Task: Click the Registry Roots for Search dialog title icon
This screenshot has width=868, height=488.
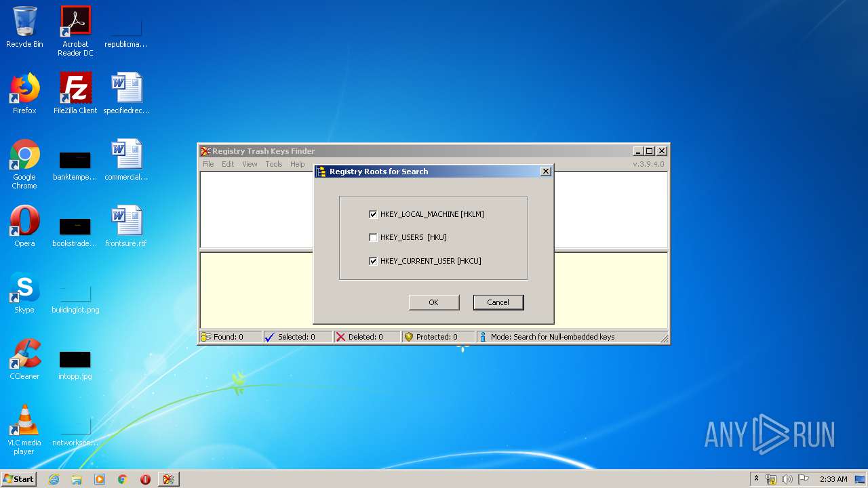Action: [x=321, y=171]
